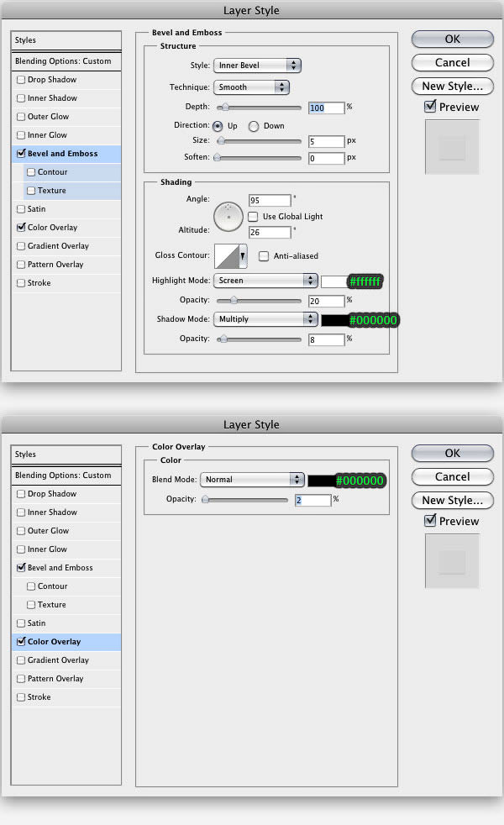Click New Style... in bottom dialog
The height and width of the screenshot is (825, 504).
coord(453,501)
